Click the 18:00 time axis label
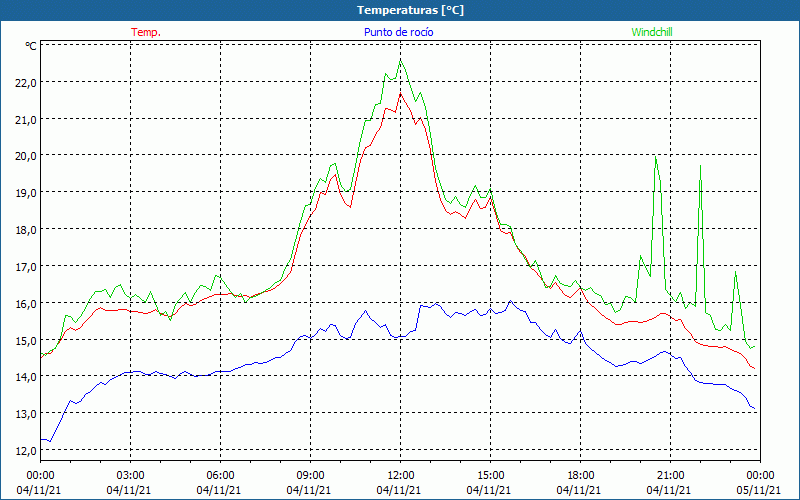 [581, 475]
